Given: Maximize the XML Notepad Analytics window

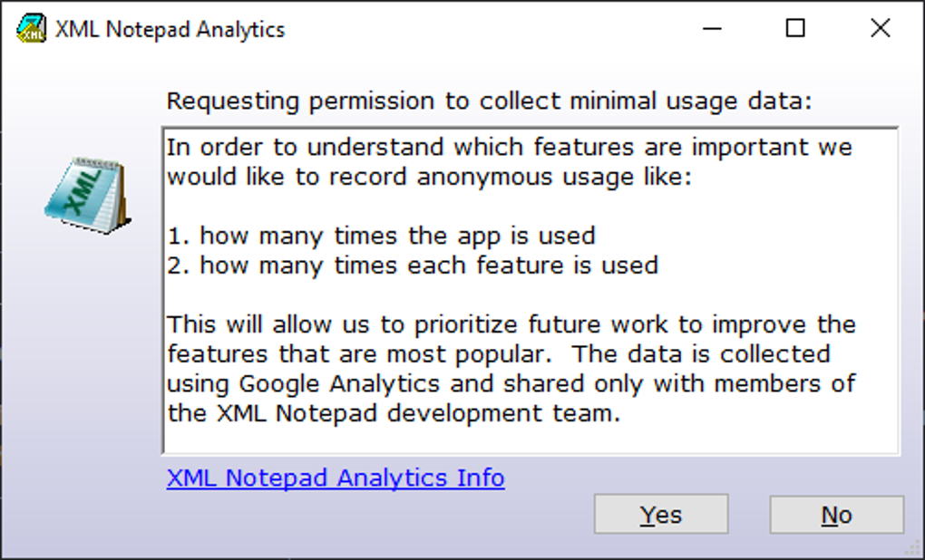Looking at the screenshot, I should point(795,29).
